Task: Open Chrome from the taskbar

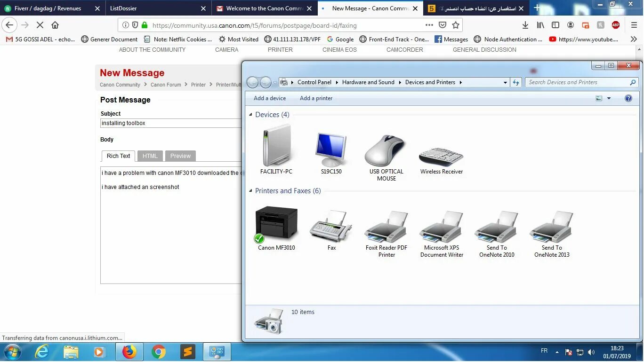Action: point(159,352)
